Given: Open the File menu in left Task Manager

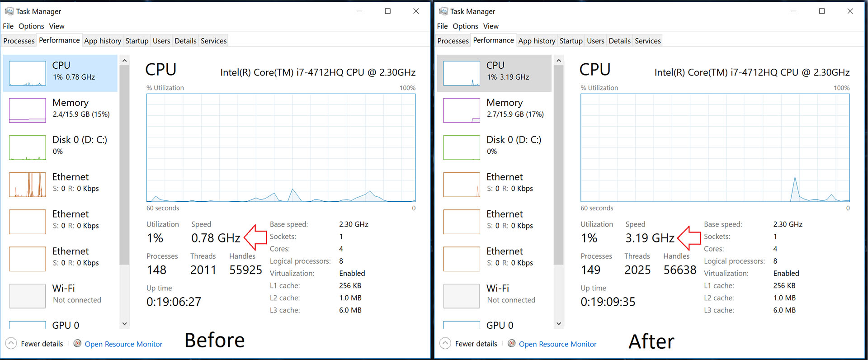Looking at the screenshot, I should tap(8, 26).
